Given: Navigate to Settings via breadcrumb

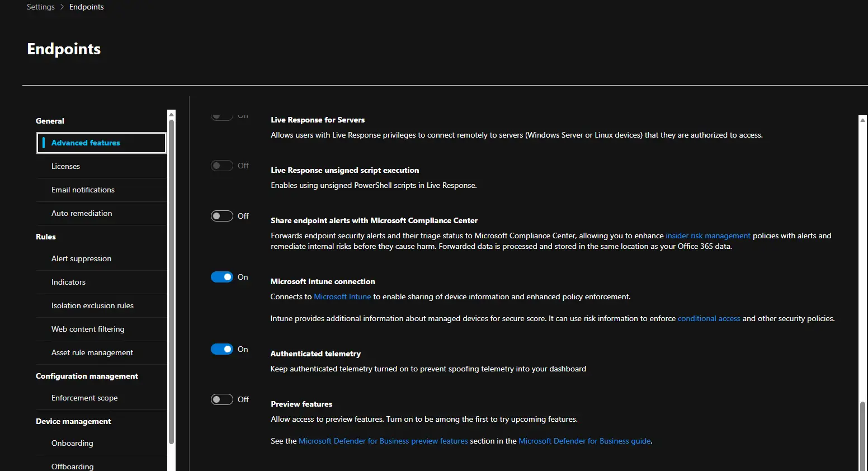Looking at the screenshot, I should tap(41, 7).
